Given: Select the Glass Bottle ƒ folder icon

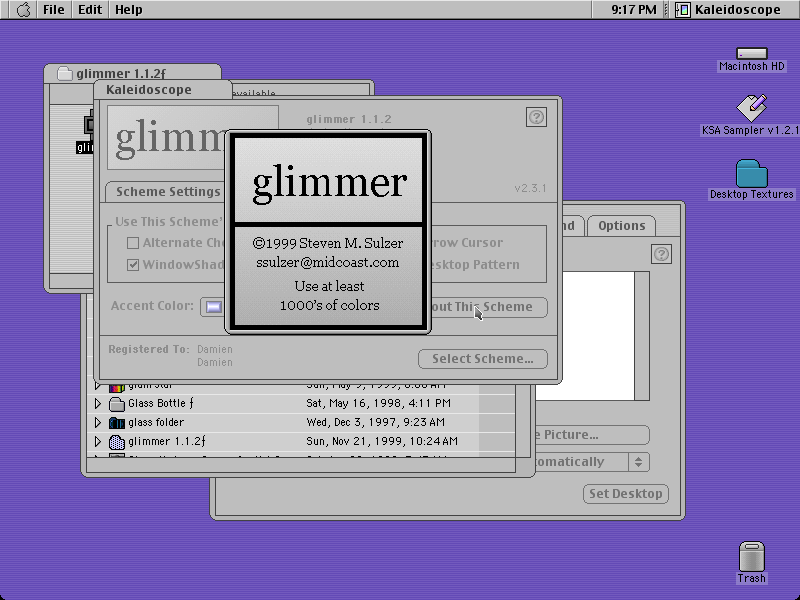Looking at the screenshot, I should [x=117, y=404].
